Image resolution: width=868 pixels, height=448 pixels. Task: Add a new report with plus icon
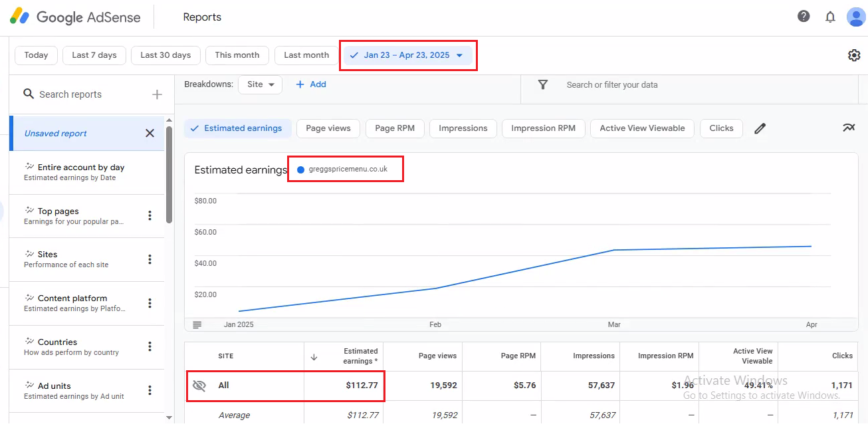click(157, 94)
